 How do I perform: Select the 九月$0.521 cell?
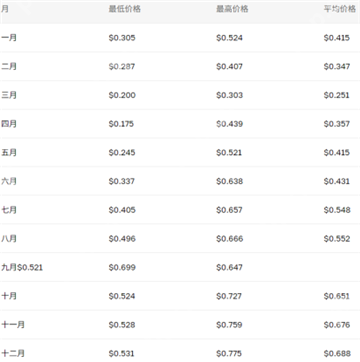[22, 267]
